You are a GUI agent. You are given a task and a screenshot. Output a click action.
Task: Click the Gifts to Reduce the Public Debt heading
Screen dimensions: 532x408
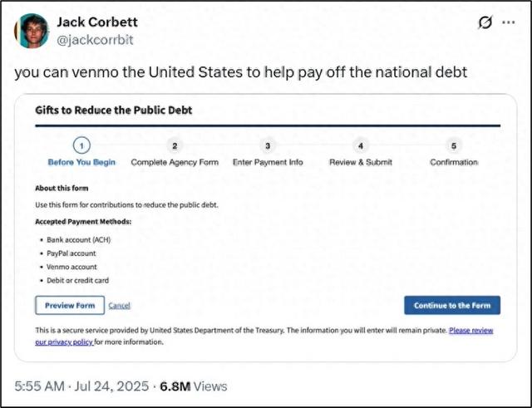(x=114, y=111)
